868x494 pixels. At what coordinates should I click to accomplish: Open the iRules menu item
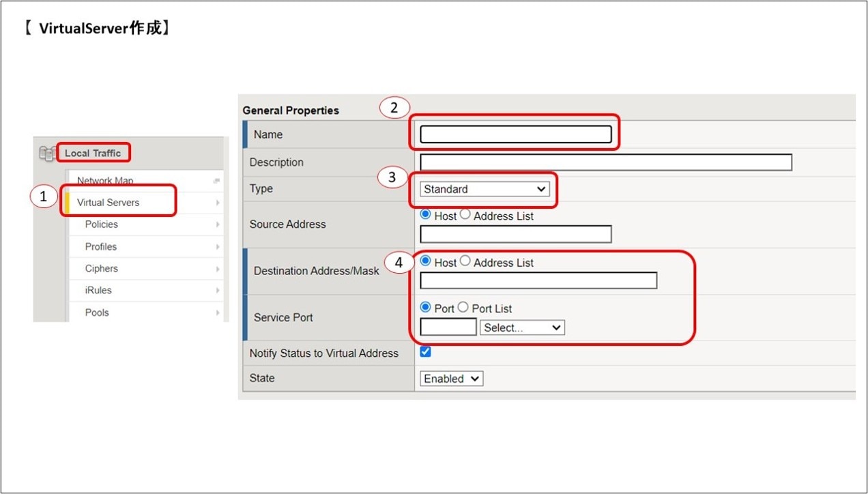tap(98, 291)
